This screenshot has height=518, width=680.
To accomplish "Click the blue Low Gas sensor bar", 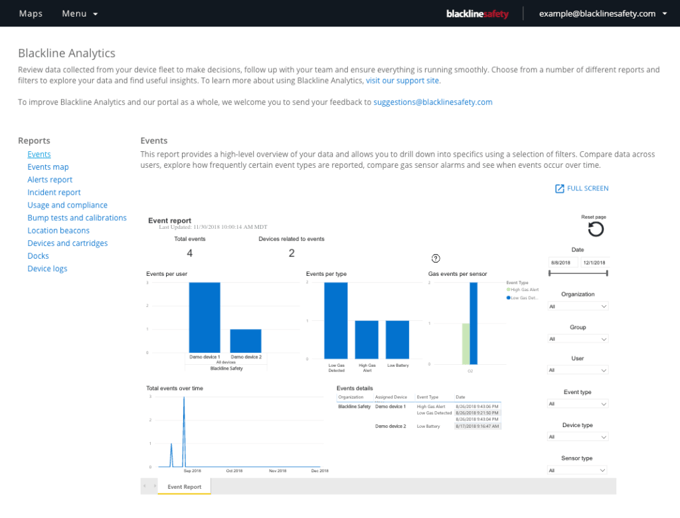I will tap(474, 323).
